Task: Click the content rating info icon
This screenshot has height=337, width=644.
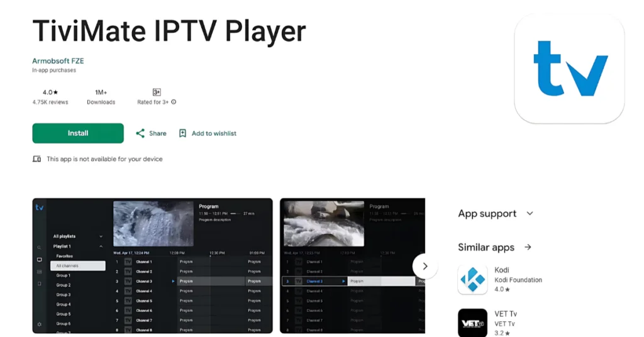Action: pyautogui.click(x=174, y=102)
